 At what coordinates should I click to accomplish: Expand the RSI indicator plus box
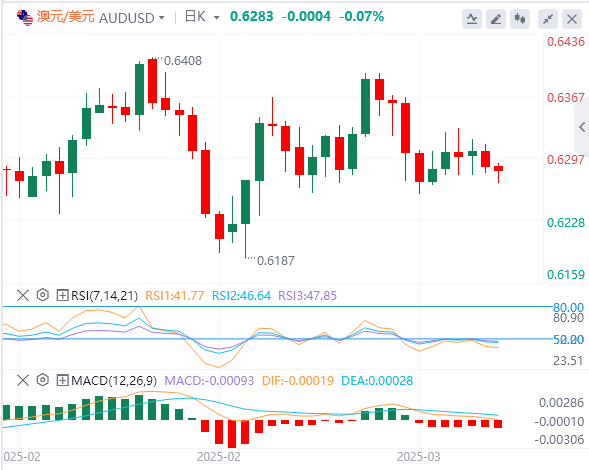62,295
